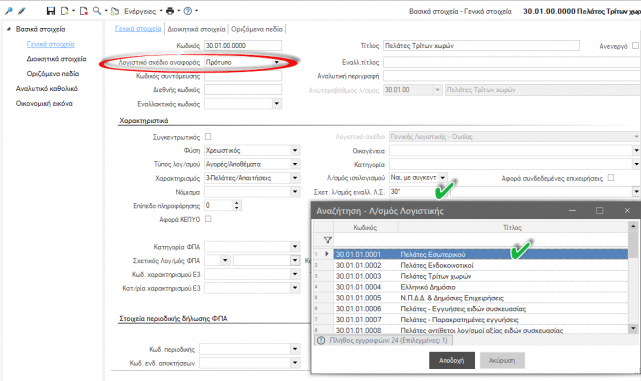Increase the Επίπεδο πληροφόρησης value with up arrow
Image resolution: width=641 pixels, height=381 pixels.
point(237,203)
